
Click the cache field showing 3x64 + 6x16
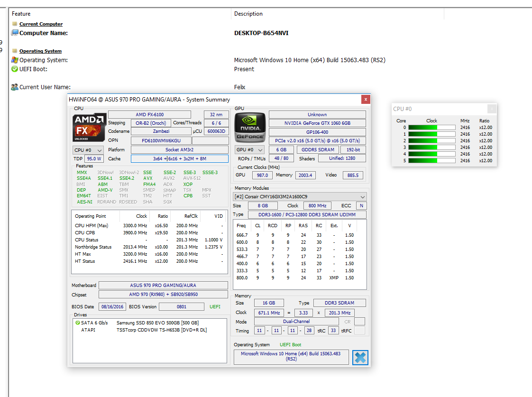(180, 158)
